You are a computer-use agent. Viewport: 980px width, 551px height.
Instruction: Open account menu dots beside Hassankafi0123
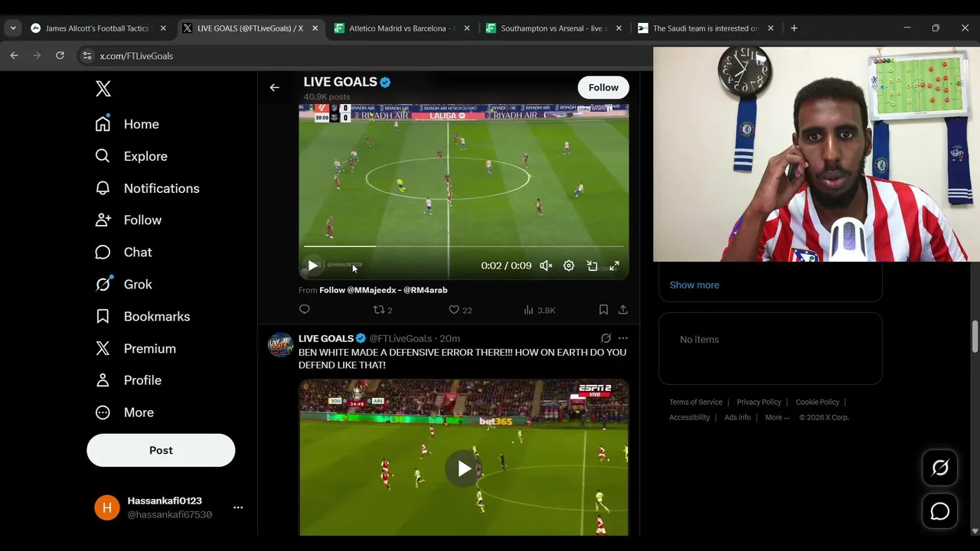238,507
